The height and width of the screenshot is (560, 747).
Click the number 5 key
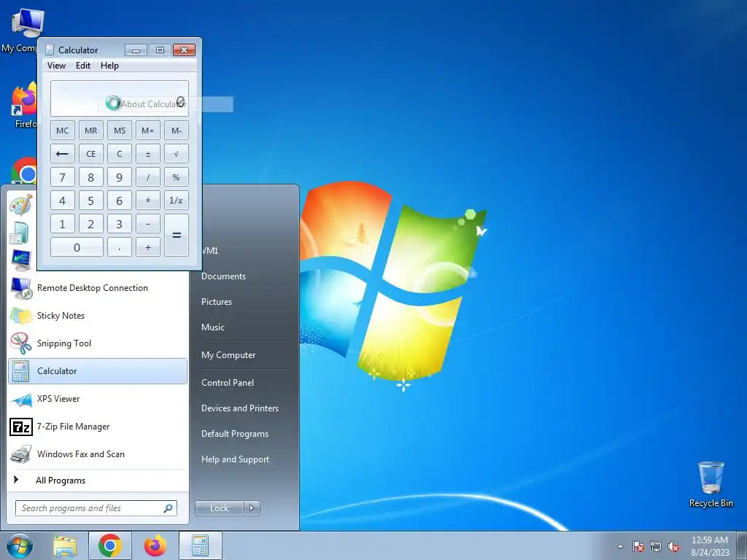pyautogui.click(x=91, y=201)
